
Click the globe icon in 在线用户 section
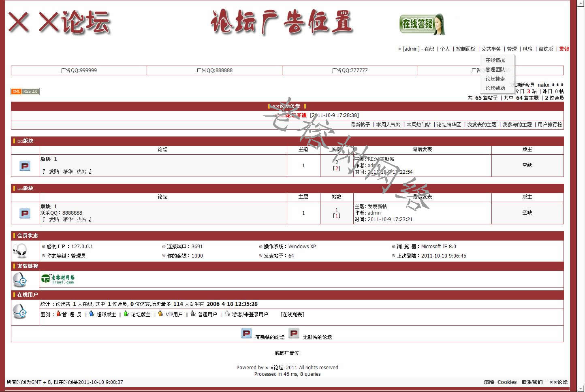(20, 312)
